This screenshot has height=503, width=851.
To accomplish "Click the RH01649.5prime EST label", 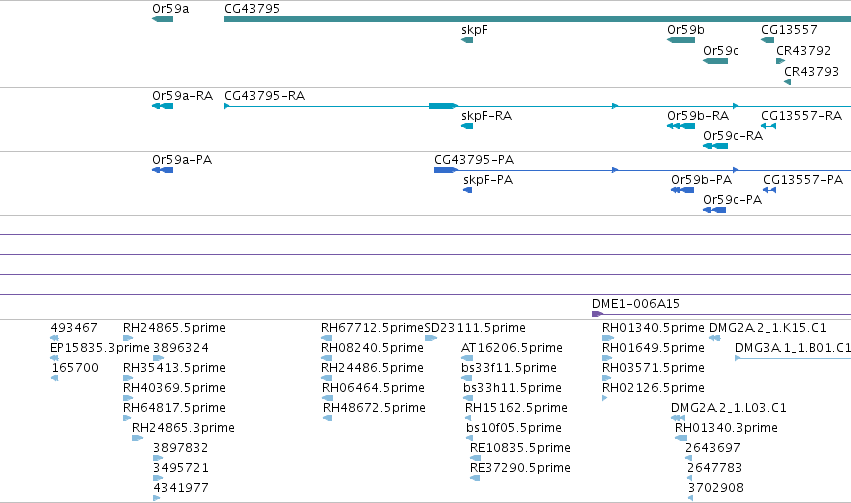I will point(653,348).
